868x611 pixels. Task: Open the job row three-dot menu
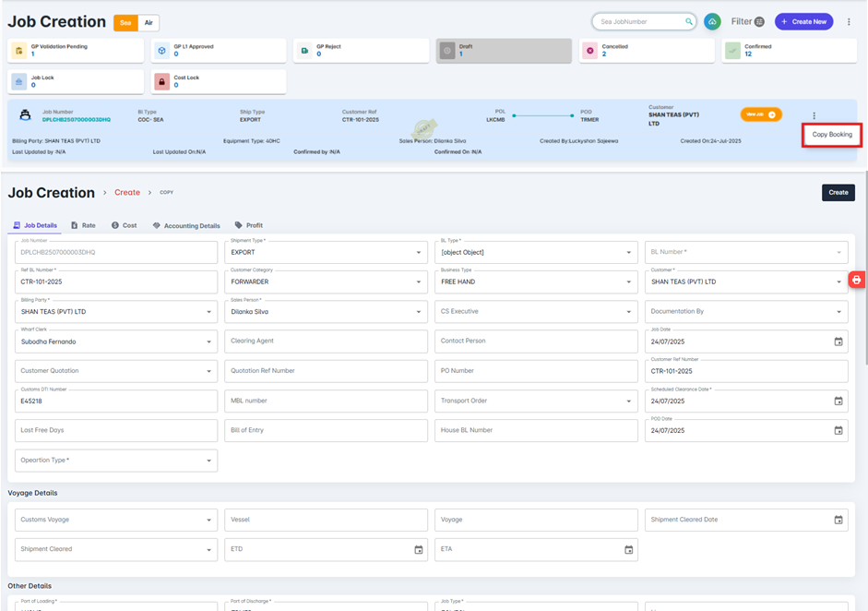coord(814,116)
